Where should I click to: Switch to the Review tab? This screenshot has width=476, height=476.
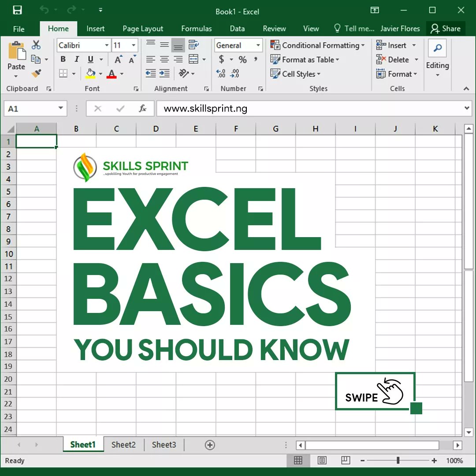coord(274,29)
